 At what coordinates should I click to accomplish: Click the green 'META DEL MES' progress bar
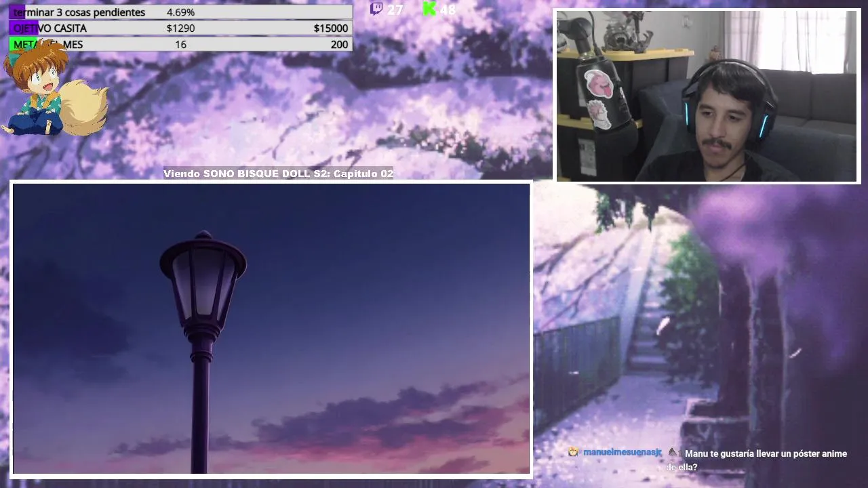181,44
